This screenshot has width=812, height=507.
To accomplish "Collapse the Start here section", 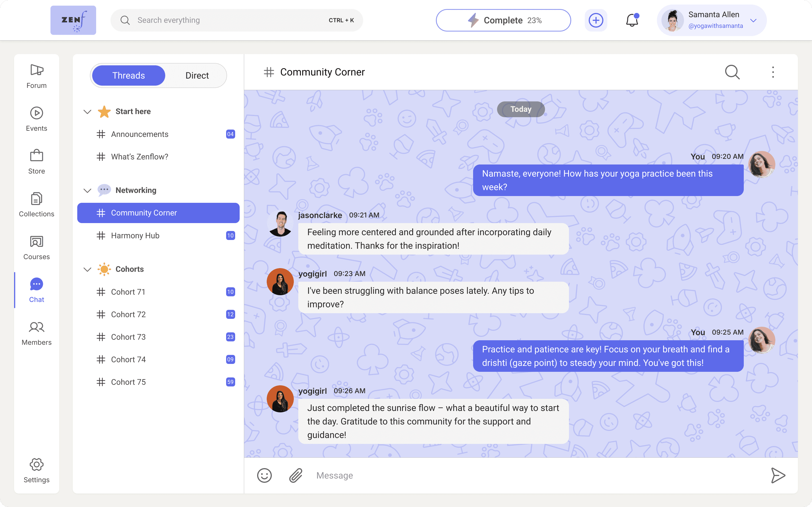I will [x=87, y=112].
